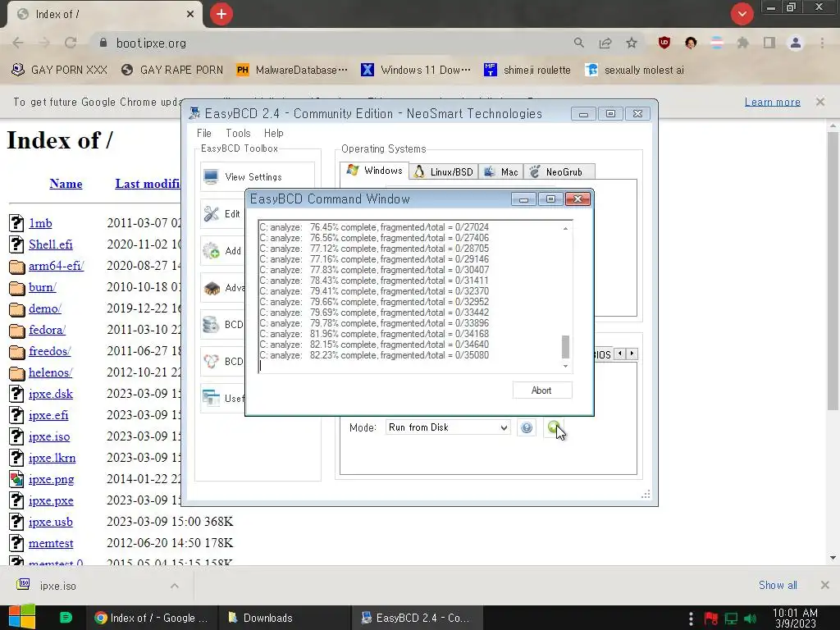
Task: Open the tab search dropdown chevron
Action: tap(742, 15)
